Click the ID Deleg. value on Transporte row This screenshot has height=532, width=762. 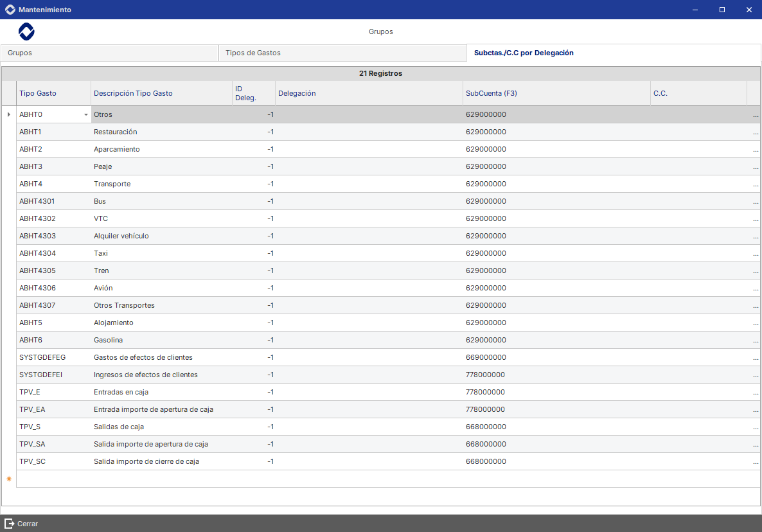coord(270,184)
